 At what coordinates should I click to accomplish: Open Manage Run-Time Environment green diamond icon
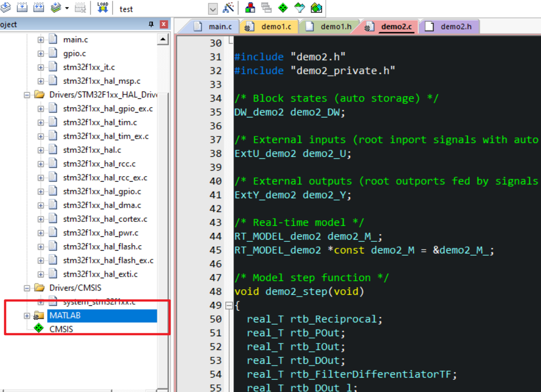(283, 8)
